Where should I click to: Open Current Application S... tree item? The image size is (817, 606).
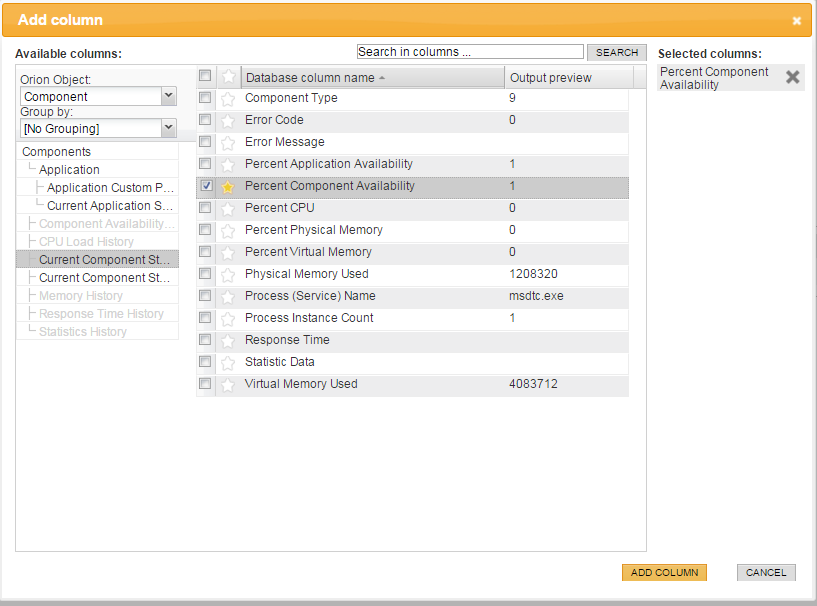click(110, 206)
